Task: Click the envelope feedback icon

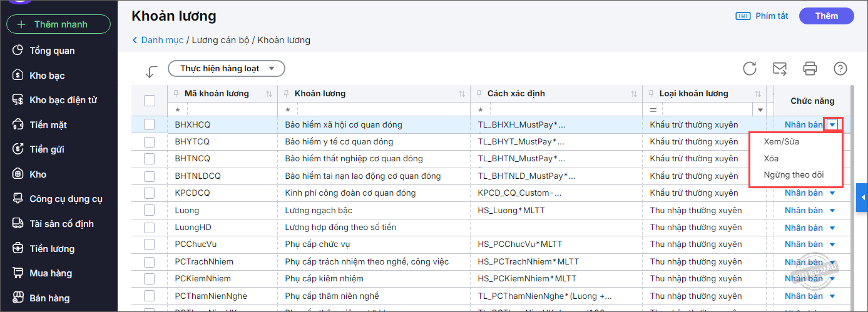Action: pyautogui.click(x=780, y=69)
